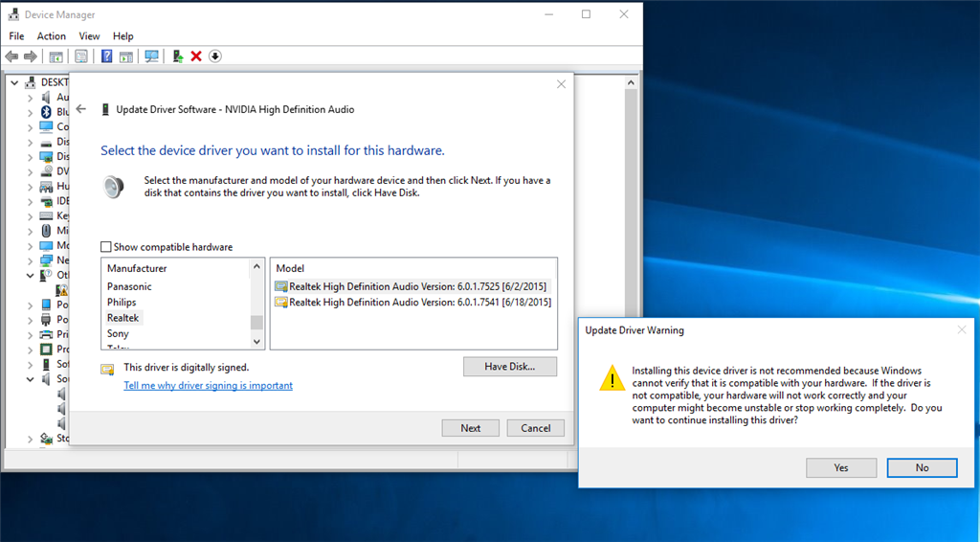Image resolution: width=980 pixels, height=542 pixels.
Task: Click Device Manager tree scroll up arrow
Action: (x=631, y=82)
